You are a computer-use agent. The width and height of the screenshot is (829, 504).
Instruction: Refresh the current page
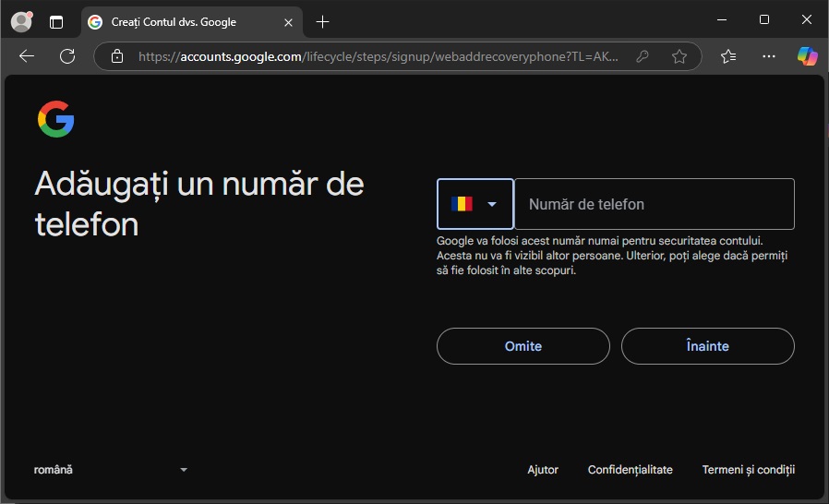tap(67, 56)
